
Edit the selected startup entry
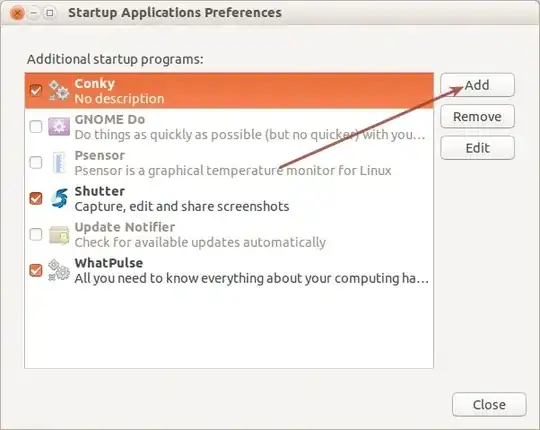pos(477,148)
